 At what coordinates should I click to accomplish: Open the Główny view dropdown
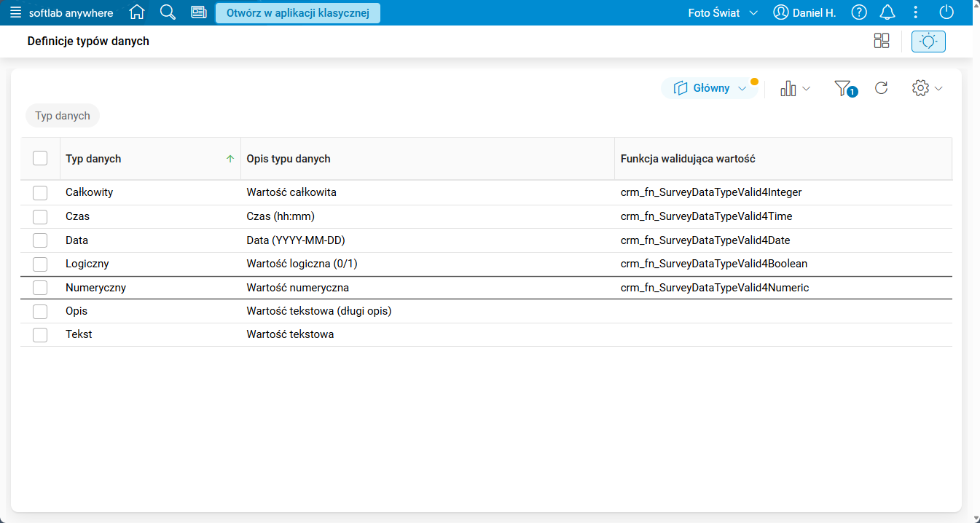[x=710, y=88]
